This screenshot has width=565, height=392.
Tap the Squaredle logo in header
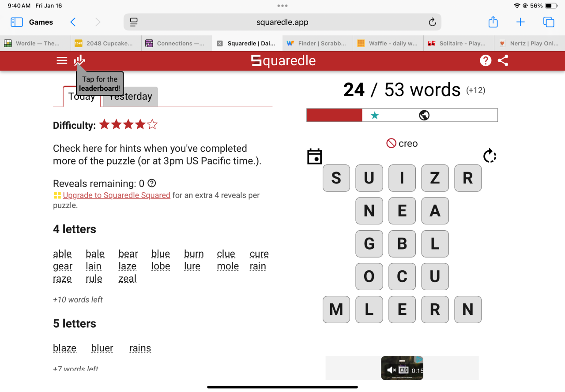click(283, 60)
